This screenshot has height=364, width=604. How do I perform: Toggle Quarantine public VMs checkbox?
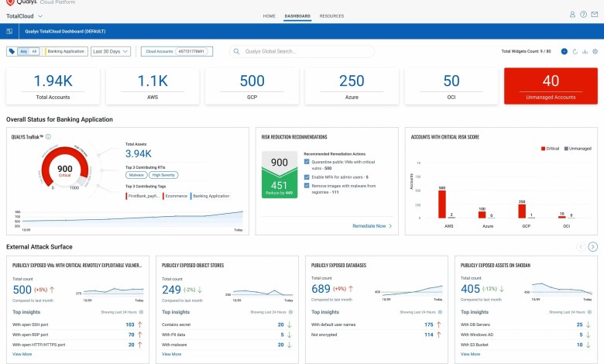[x=307, y=162]
